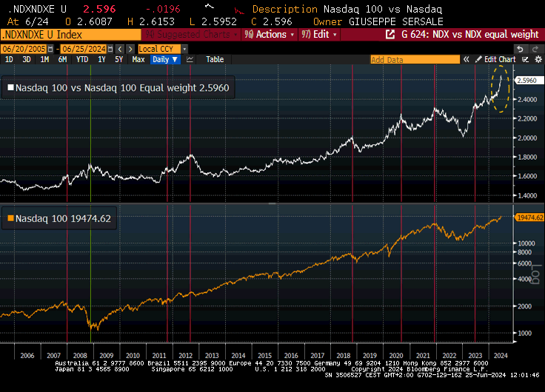Click white swatch in Nasdaq 100 vs Equal weight legend
Screen dimensions: 545x392
coord(11,87)
